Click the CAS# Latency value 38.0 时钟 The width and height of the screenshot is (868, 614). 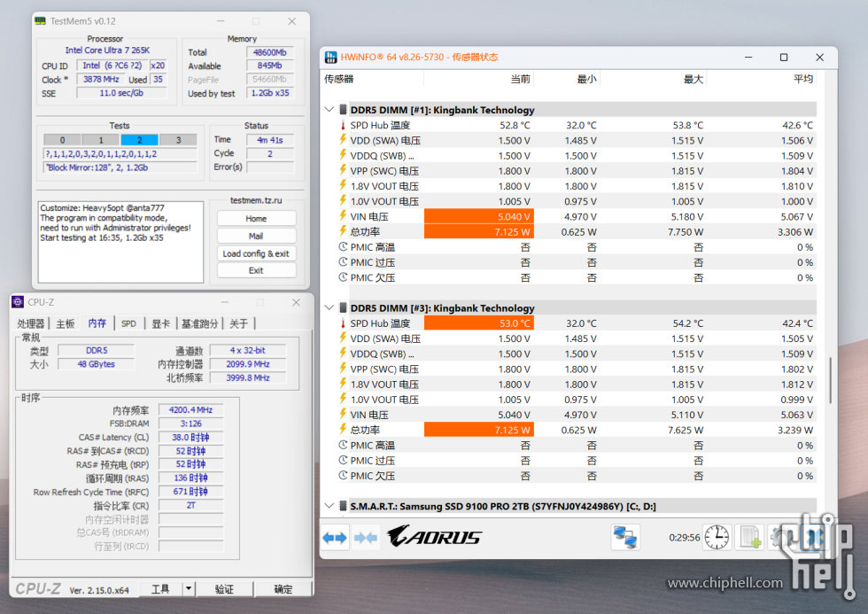pos(191,438)
